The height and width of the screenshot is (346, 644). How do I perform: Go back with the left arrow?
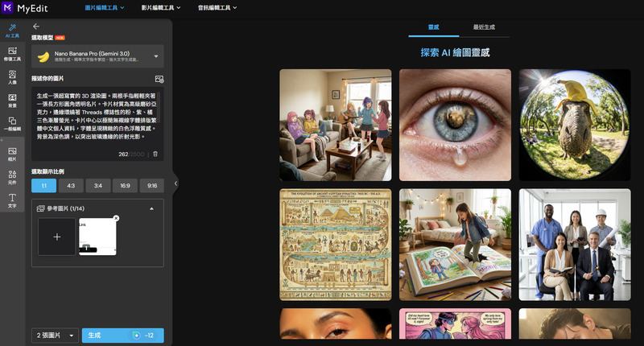pos(36,27)
